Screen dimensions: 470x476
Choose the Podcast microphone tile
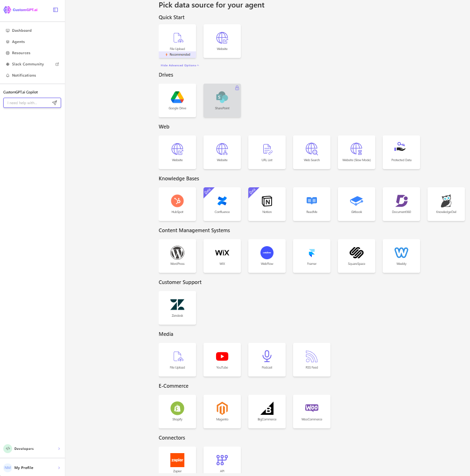point(267,359)
